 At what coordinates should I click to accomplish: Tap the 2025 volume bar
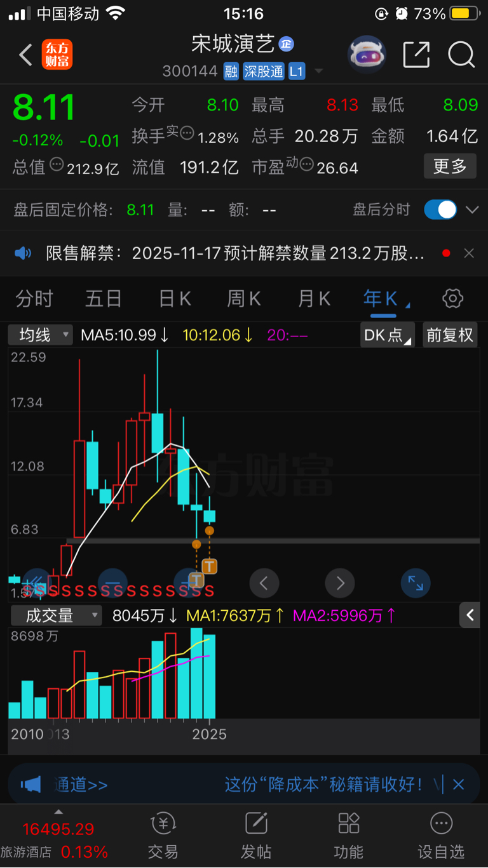[210, 676]
